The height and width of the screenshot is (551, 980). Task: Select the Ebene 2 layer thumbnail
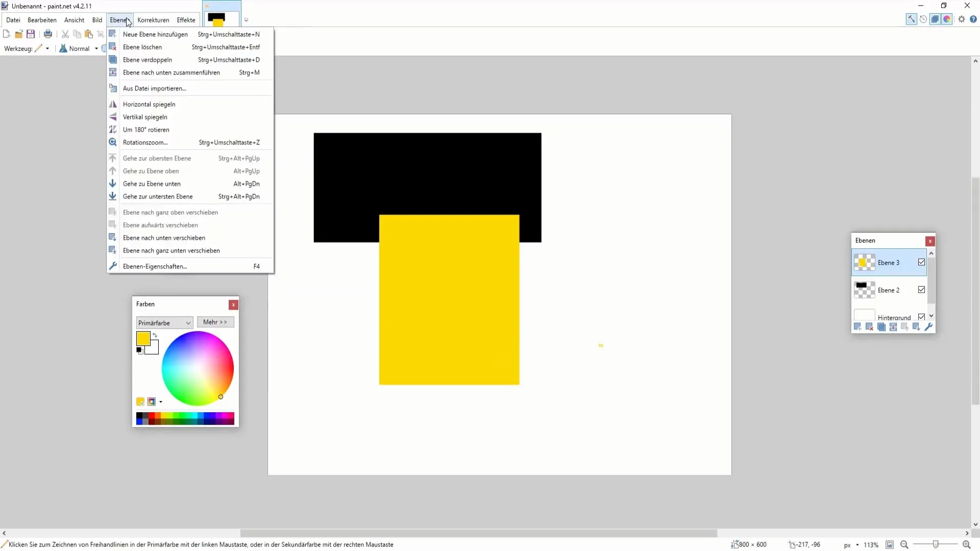pyautogui.click(x=865, y=290)
